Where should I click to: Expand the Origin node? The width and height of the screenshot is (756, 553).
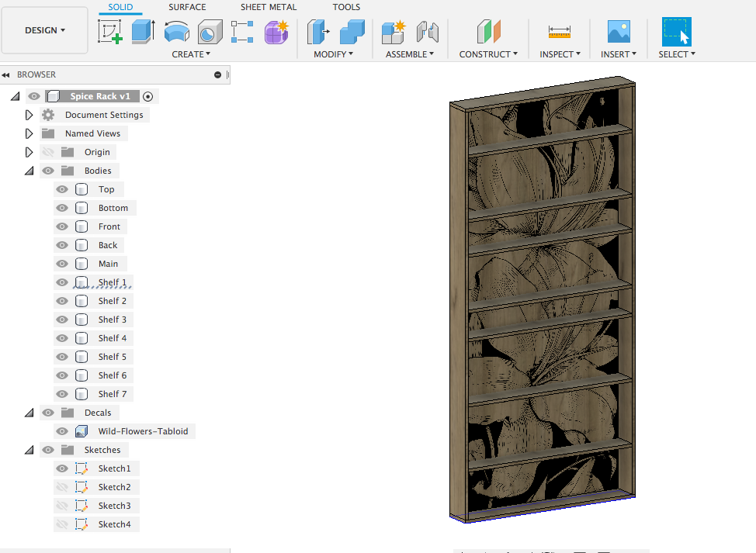(29, 152)
